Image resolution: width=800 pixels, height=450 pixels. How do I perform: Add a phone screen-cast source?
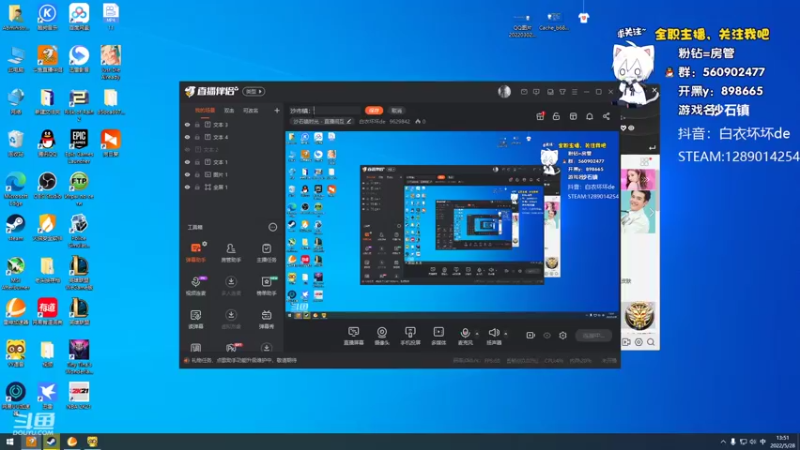410,336
